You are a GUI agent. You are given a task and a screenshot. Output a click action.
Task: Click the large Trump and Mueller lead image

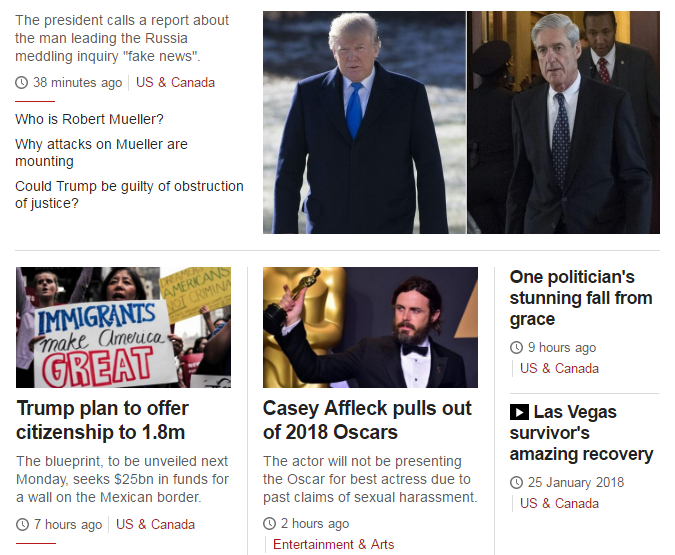(x=461, y=122)
